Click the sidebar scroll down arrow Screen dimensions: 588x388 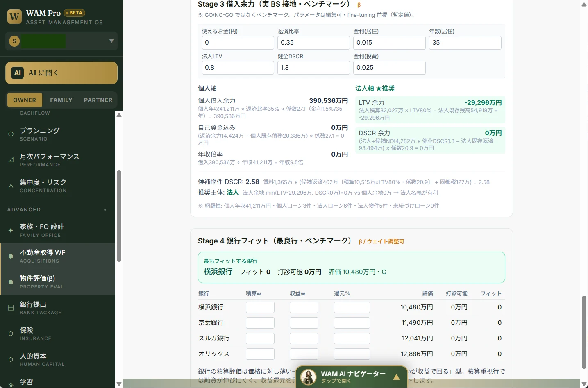[119, 384]
